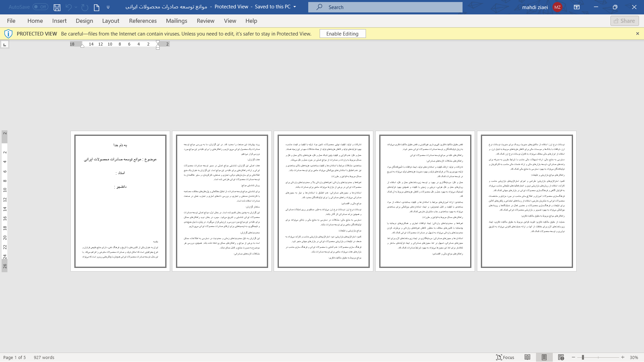Click the Undo icon in the toolbar
644x362 pixels.
[68, 7]
